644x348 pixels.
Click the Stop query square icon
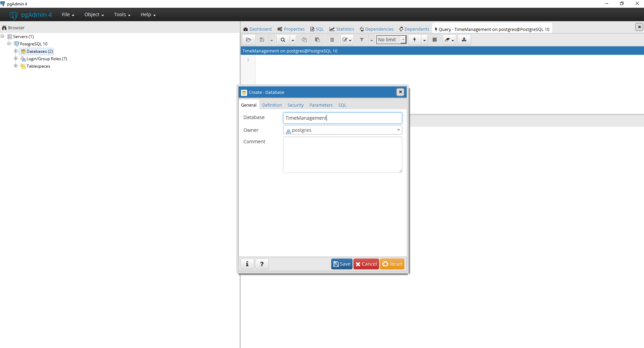(x=435, y=40)
